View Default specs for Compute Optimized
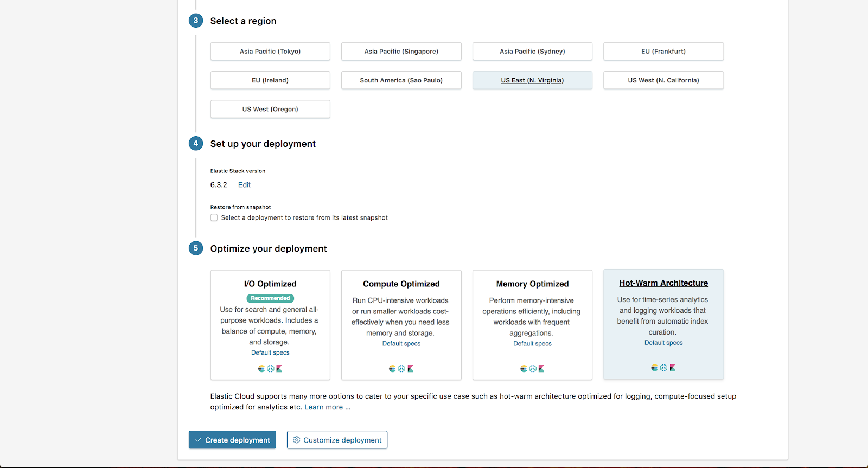 401,343
